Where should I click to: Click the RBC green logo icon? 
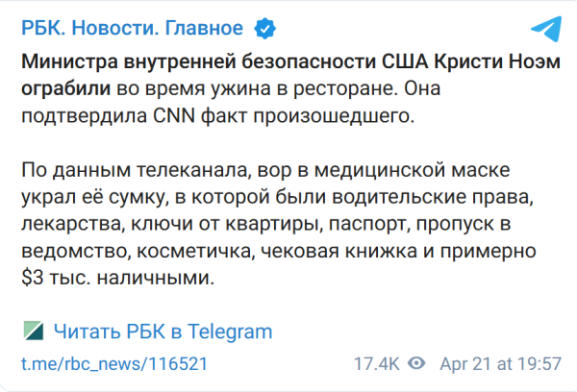32,331
